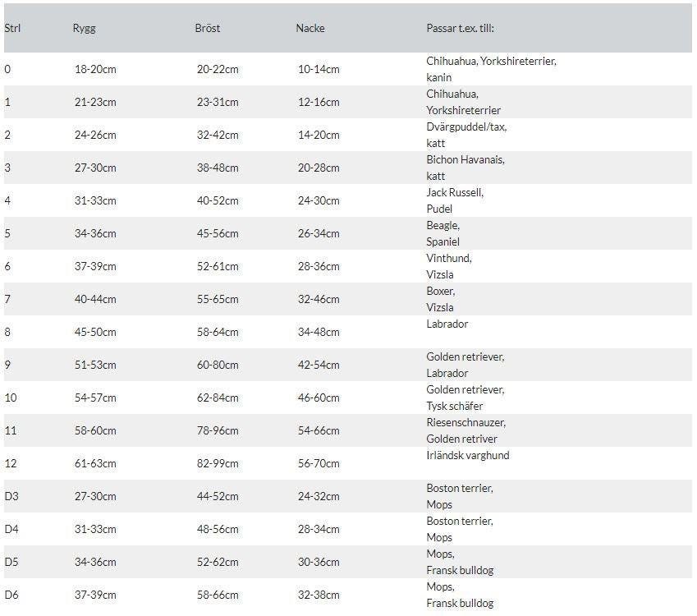Image resolution: width=697 pixels, height=616 pixels.
Task: Select the 'Dvärgpuddel/tax' breed text
Action: (x=466, y=126)
